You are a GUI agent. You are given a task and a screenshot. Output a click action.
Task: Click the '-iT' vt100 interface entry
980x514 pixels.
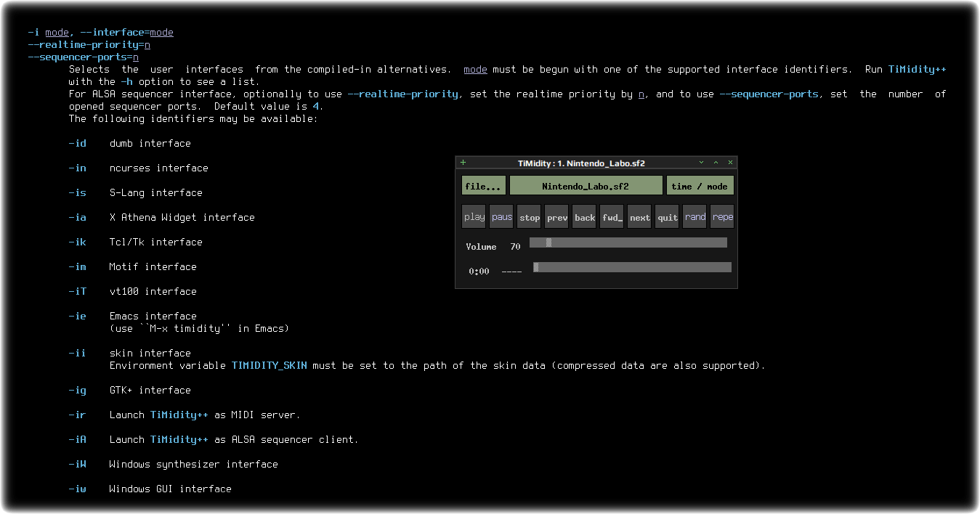pyautogui.click(x=133, y=291)
